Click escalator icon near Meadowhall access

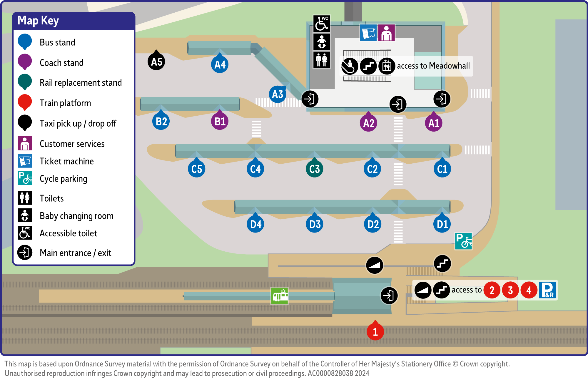[x=350, y=66]
